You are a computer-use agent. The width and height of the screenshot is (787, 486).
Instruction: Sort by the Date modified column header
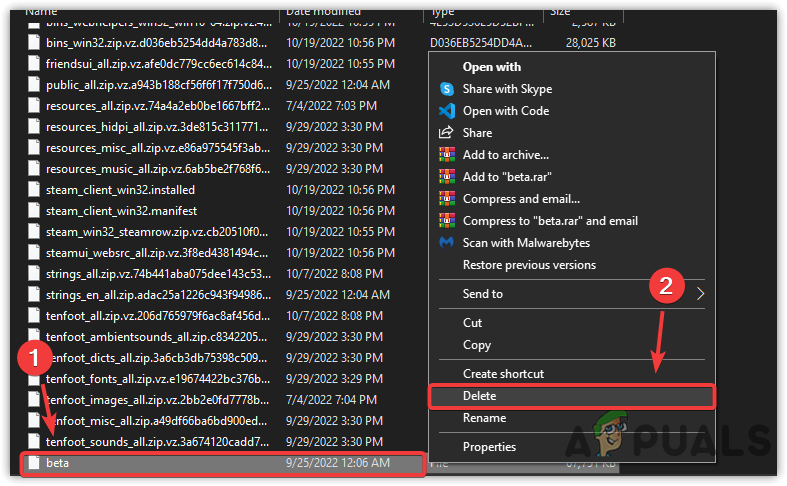point(323,12)
